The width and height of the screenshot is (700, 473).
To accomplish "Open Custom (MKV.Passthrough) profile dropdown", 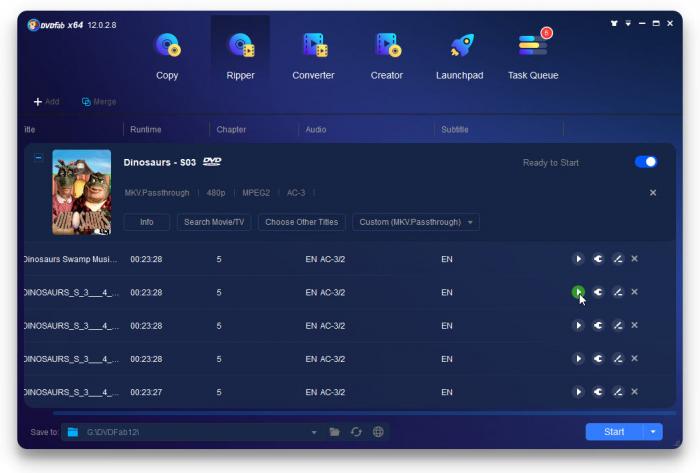I will pyautogui.click(x=416, y=222).
